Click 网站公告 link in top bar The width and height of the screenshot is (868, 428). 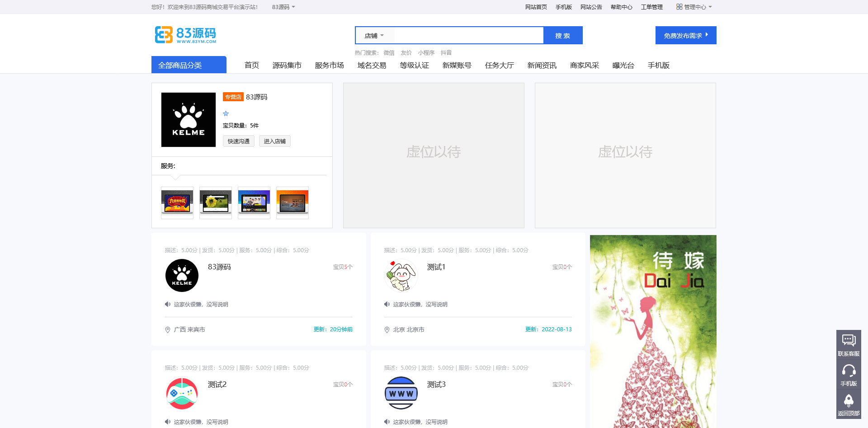tap(591, 7)
